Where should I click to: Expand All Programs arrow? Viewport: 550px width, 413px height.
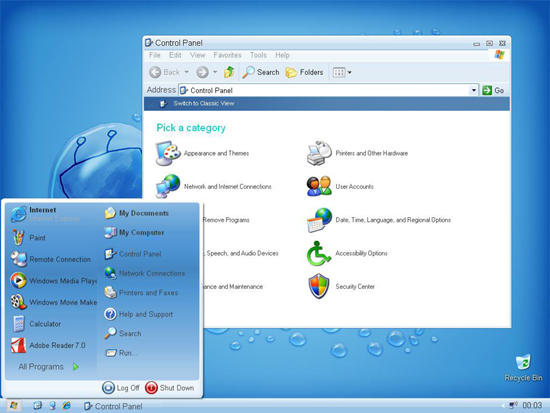pyautogui.click(x=76, y=367)
